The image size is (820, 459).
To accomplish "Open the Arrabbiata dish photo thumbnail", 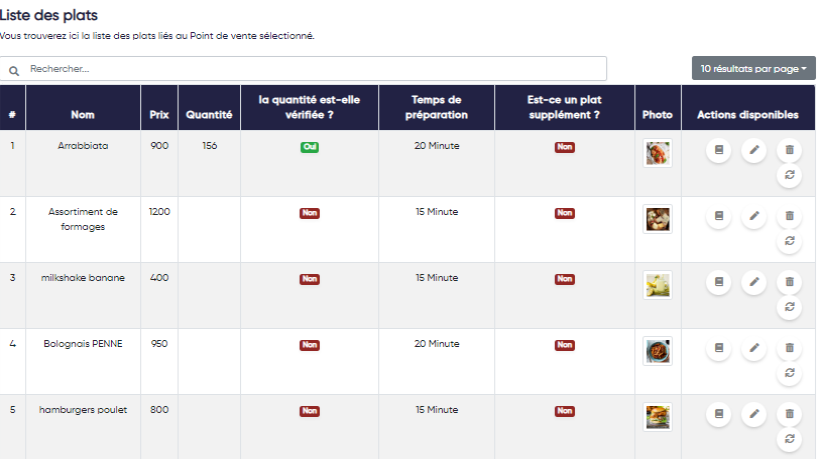I will (x=658, y=153).
